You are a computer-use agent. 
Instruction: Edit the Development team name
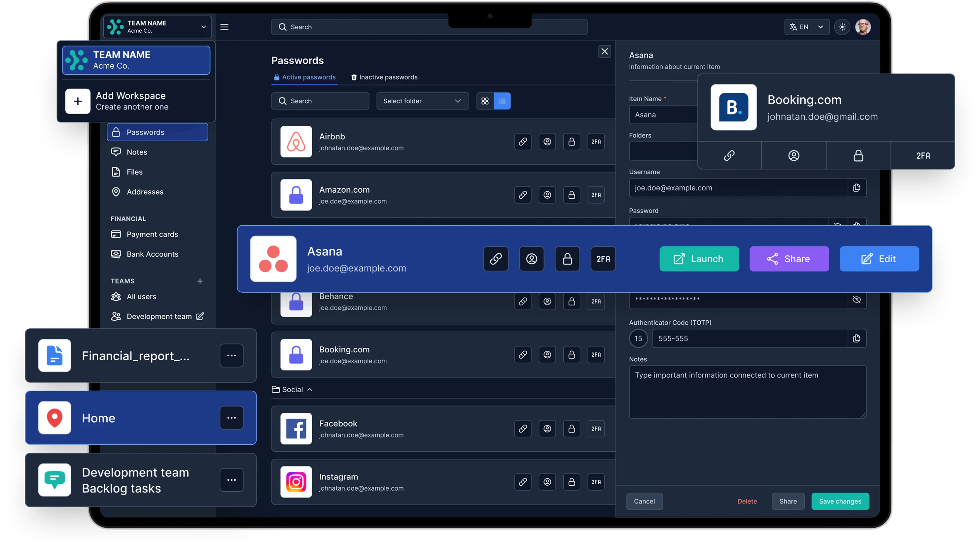[200, 316]
